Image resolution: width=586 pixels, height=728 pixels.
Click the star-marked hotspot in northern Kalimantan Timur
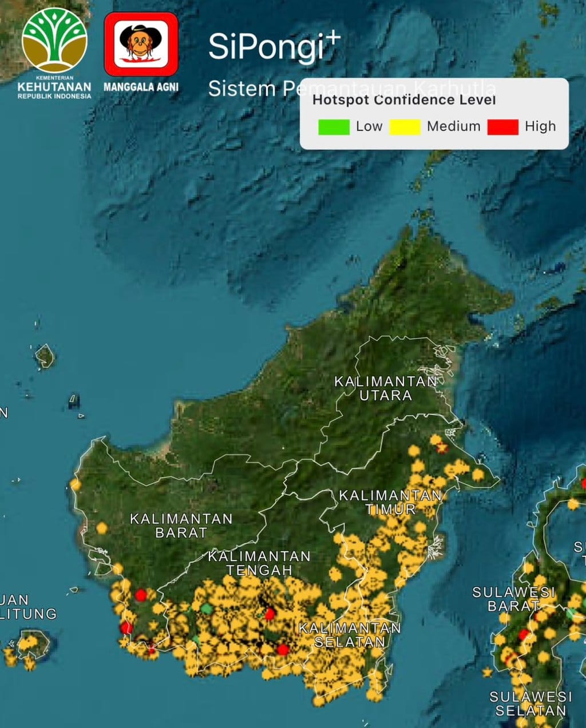pos(442,447)
